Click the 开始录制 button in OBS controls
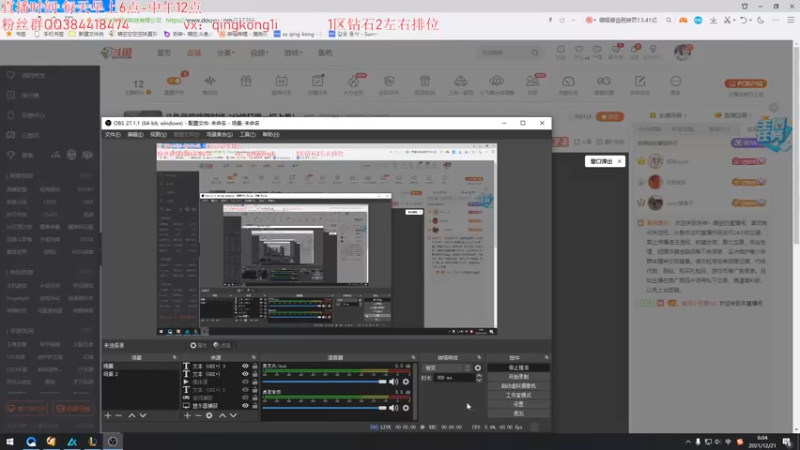Screen dimensions: 800x450 518,377
